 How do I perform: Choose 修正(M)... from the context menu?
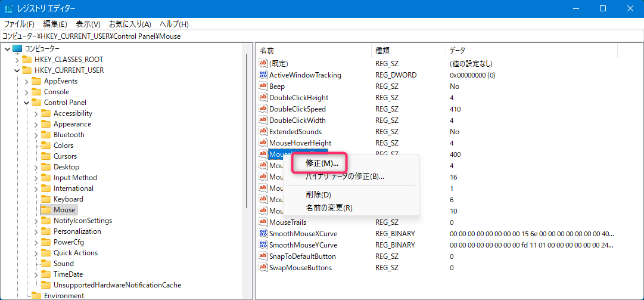[322, 163]
